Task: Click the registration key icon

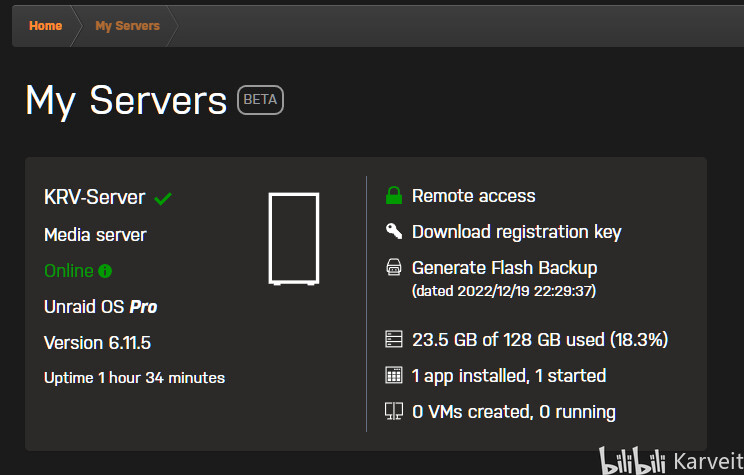Action: (x=394, y=232)
